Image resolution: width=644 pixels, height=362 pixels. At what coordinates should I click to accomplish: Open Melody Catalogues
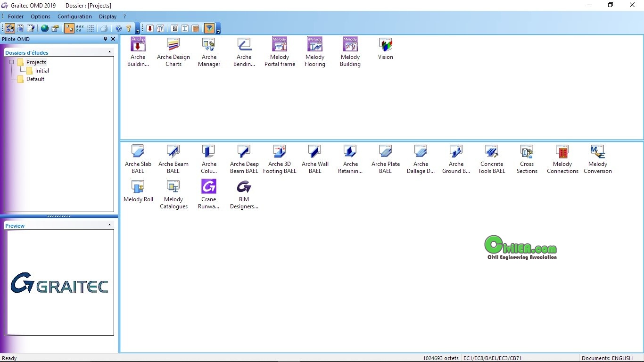click(173, 194)
